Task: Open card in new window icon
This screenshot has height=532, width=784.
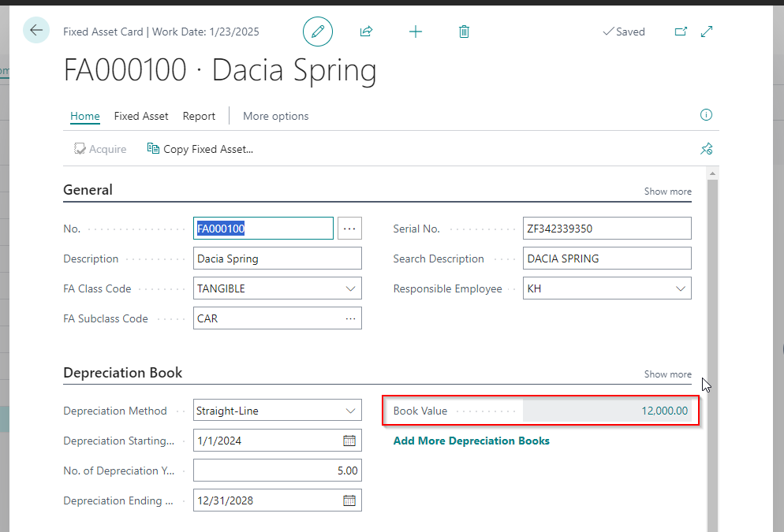Action: [x=681, y=32]
